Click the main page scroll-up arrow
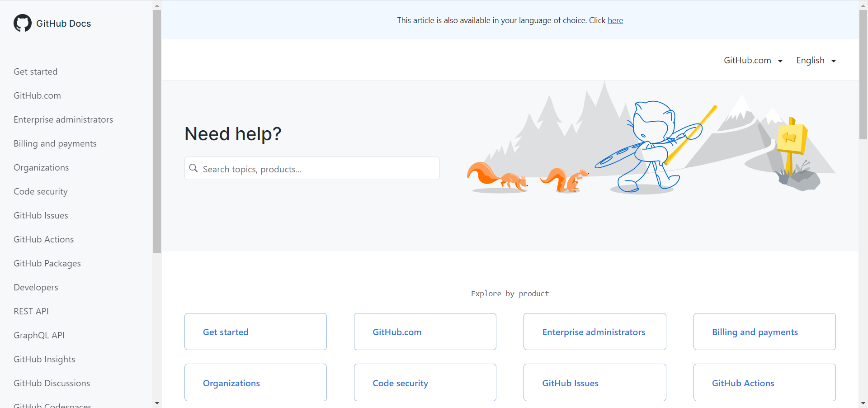This screenshot has width=868, height=408. (863, 5)
